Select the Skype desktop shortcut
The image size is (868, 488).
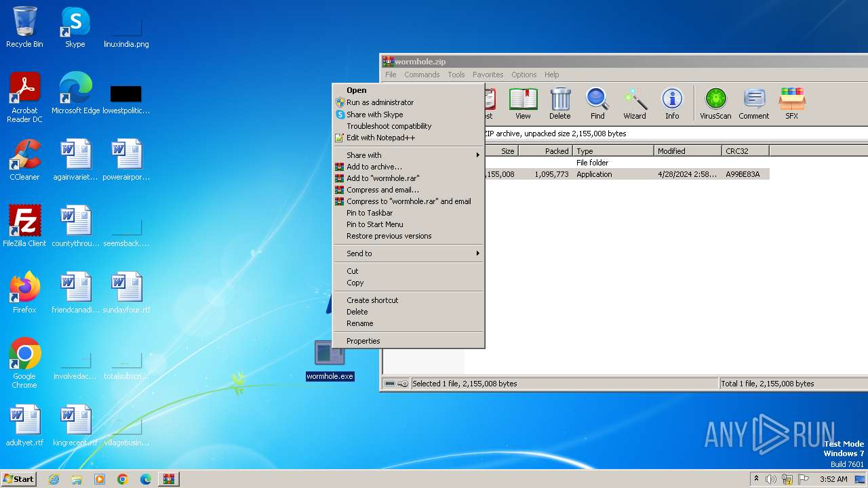coord(75,27)
